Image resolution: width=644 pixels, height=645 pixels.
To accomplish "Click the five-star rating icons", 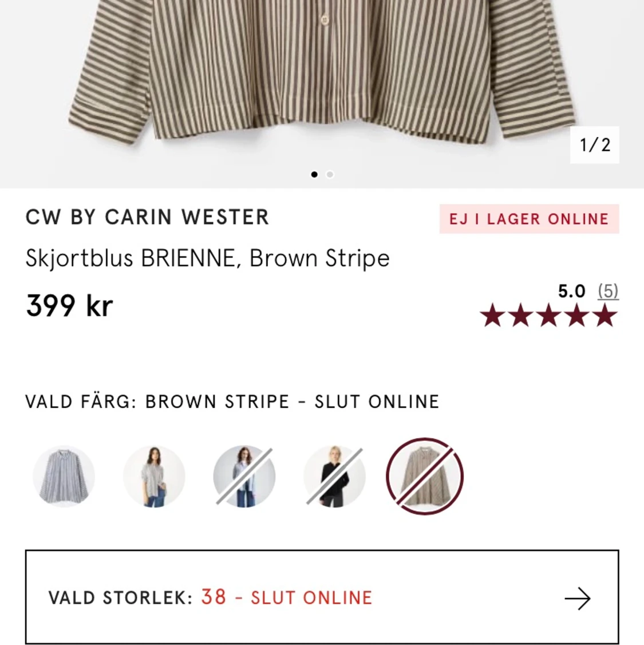I will point(548,315).
